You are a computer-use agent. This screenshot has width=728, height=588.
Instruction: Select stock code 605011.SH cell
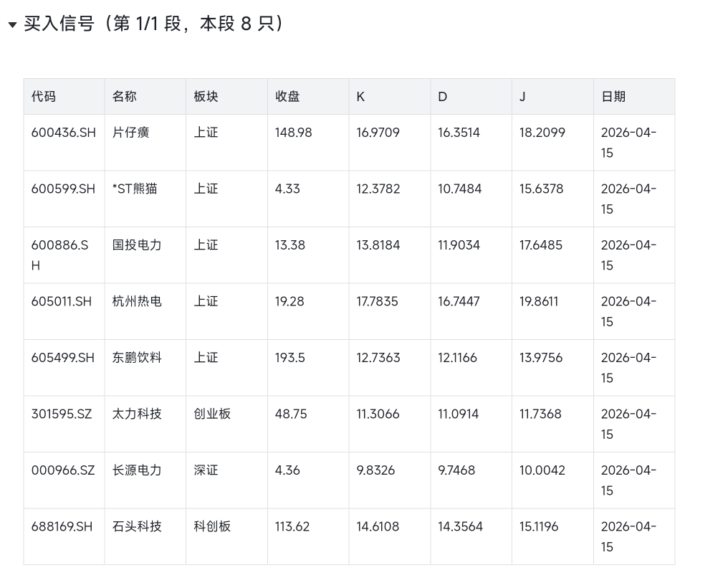pyautogui.click(x=62, y=302)
